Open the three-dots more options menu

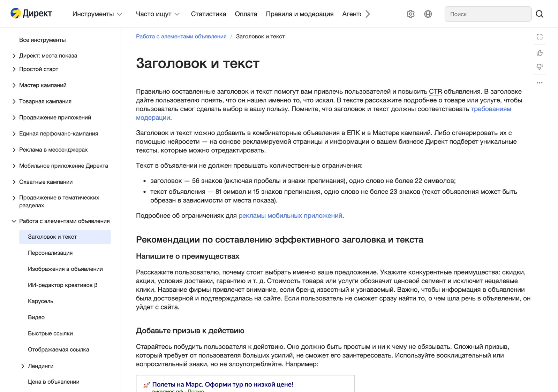point(540,83)
